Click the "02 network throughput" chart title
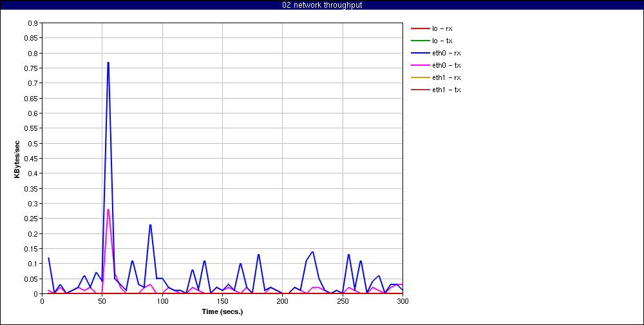 (322, 5)
